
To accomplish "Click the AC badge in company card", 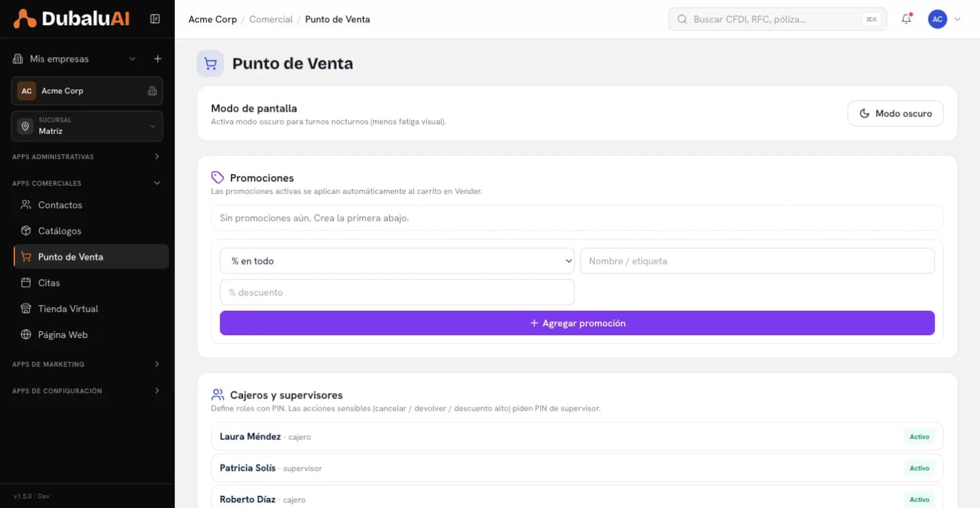I will pyautogui.click(x=27, y=91).
